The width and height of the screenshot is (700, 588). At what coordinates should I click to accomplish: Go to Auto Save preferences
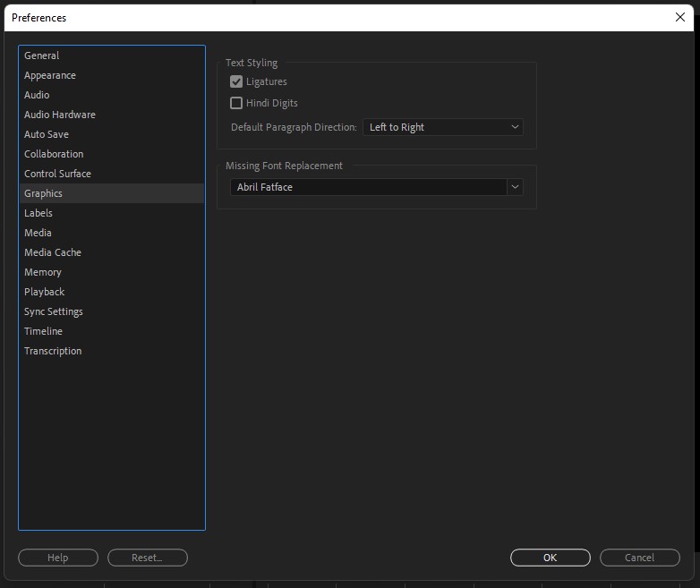[x=111, y=134]
